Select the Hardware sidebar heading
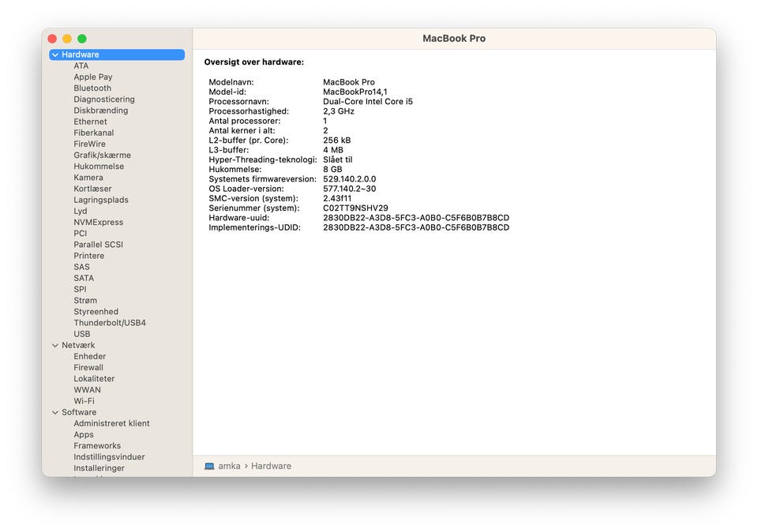This screenshot has height=532, width=758. point(117,54)
